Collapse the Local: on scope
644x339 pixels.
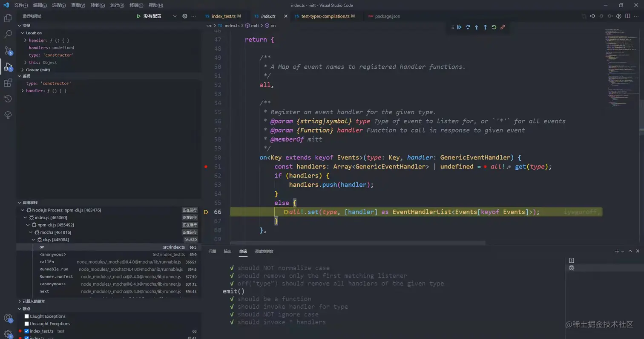(x=23, y=33)
